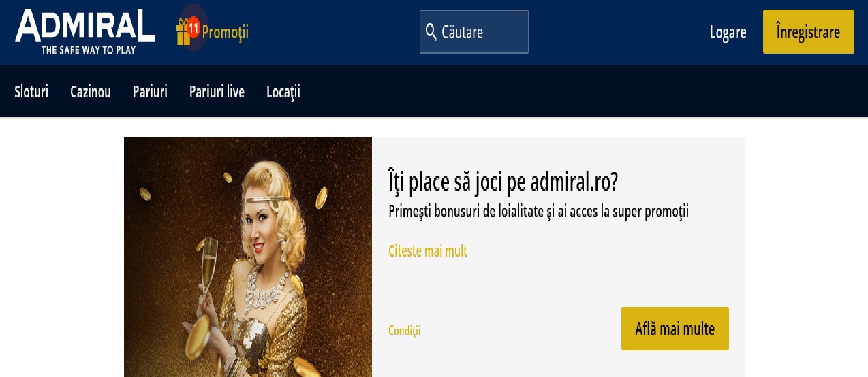Click the yellow Înregistrare button

coord(808,32)
